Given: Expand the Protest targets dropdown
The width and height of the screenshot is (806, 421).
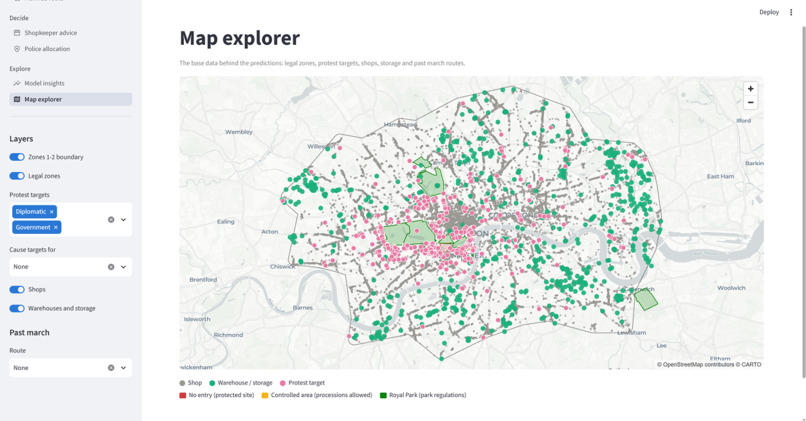Looking at the screenshot, I should point(123,219).
